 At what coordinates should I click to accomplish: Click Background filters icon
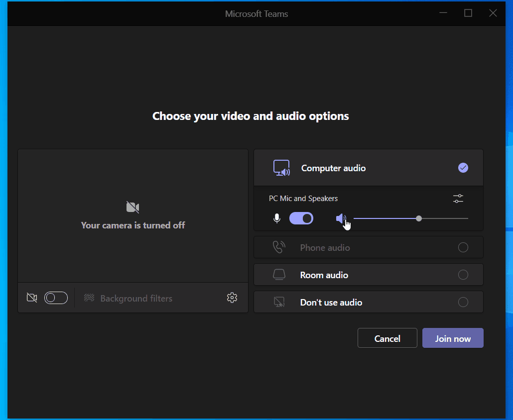pos(89,298)
